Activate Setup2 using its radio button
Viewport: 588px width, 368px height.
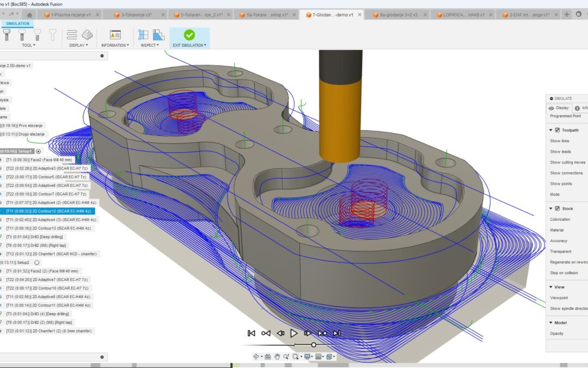(37, 262)
